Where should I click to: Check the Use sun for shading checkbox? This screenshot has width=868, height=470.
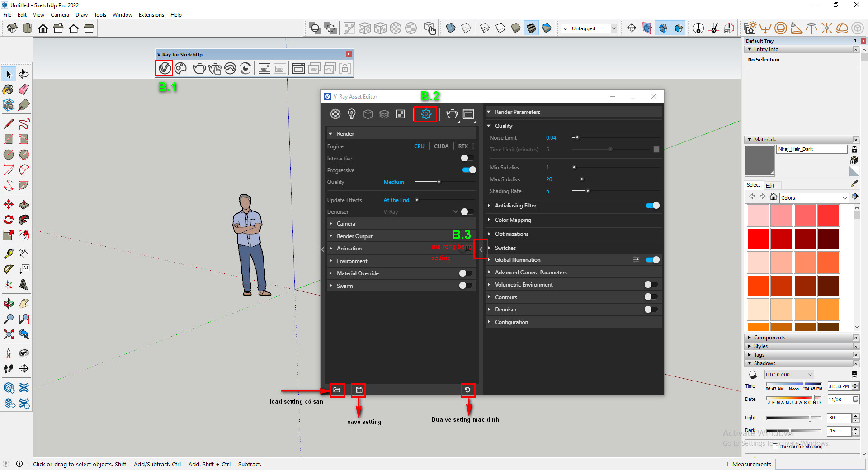coord(775,446)
